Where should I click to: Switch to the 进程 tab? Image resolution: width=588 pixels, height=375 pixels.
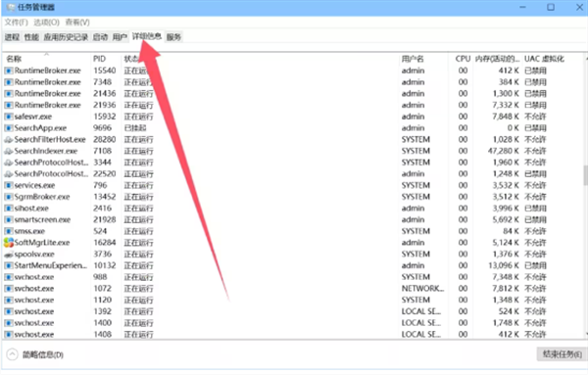[12, 37]
